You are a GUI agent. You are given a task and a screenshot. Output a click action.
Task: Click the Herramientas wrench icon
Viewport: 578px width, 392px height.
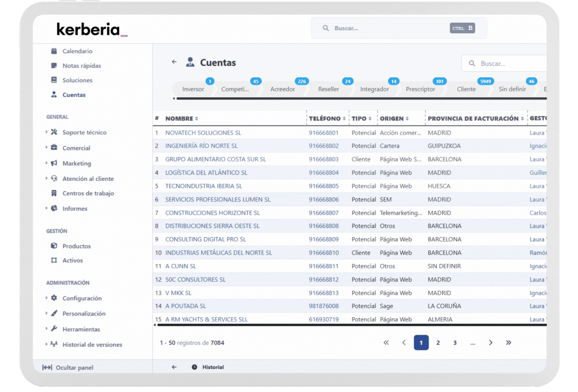pyautogui.click(x=54, y=329)
